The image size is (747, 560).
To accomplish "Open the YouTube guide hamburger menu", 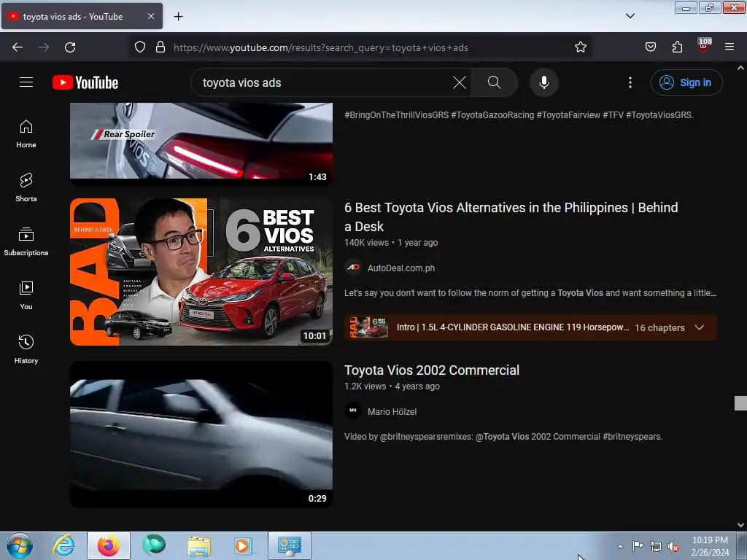I will pos(26,82).
